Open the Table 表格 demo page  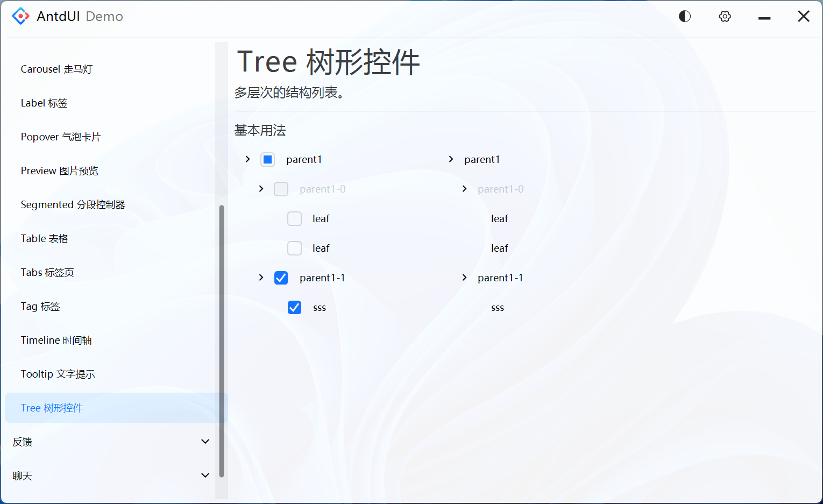[44, 238]
